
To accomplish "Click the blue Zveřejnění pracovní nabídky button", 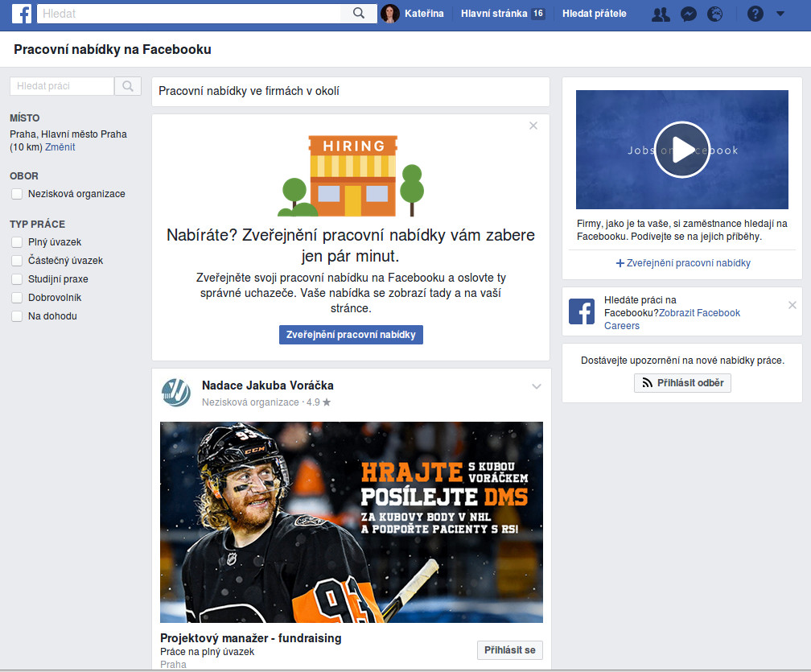I will pos(351,335).
